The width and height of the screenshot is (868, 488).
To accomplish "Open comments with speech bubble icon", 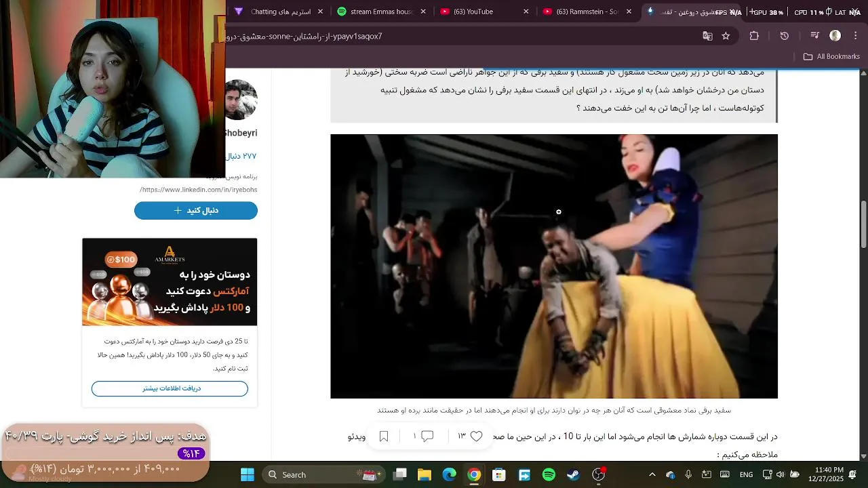I will click(x=427, y=436).
